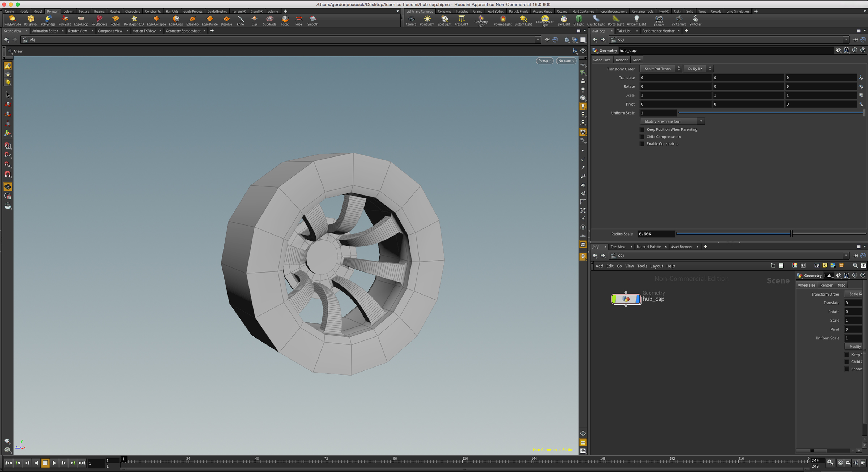Place a Camera in the scene
The height and width of the screenshot is (472, 868).
tap(411, 20)
